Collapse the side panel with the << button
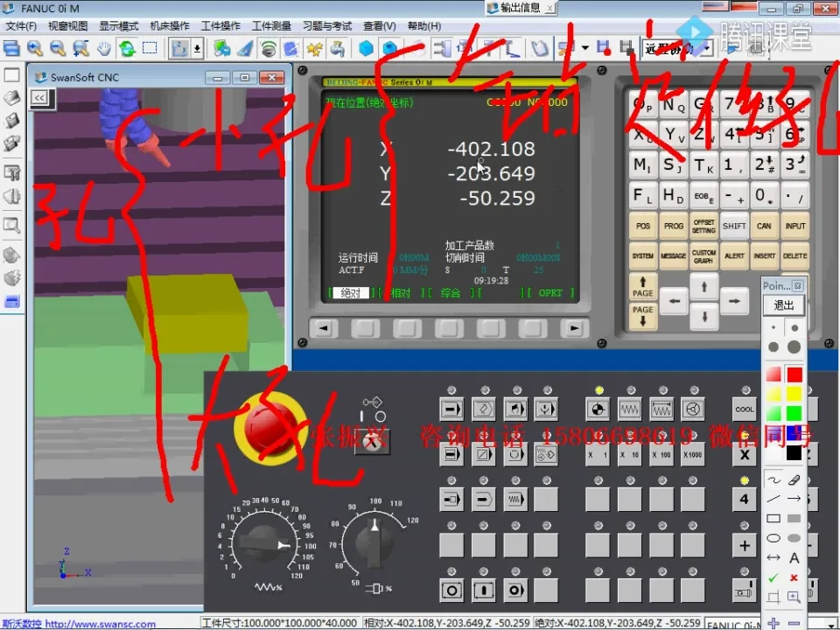This screenshot has height=630, width=840. [39, 98]
